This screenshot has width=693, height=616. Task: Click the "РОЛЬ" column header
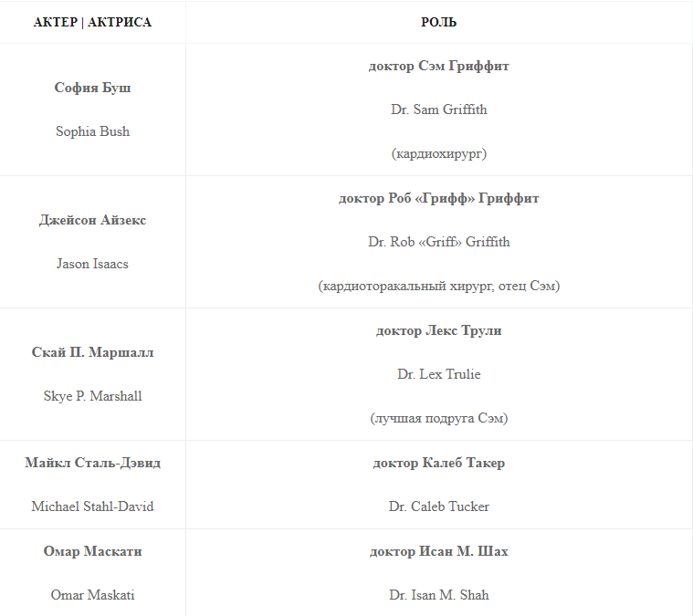pyautogui.click(x=438, y=22)
